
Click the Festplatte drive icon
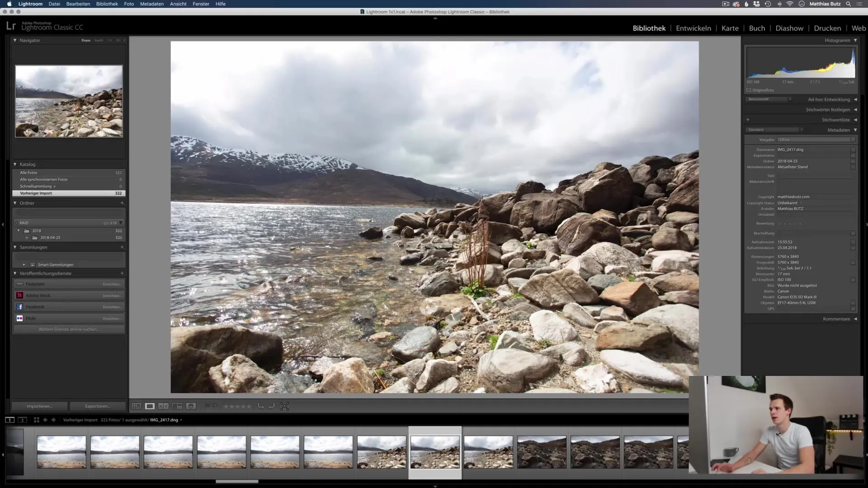(19, 284)
